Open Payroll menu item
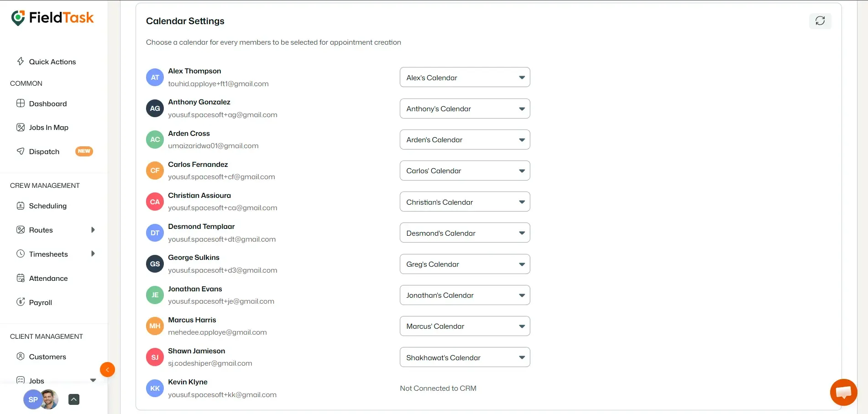 click(41, 303)
